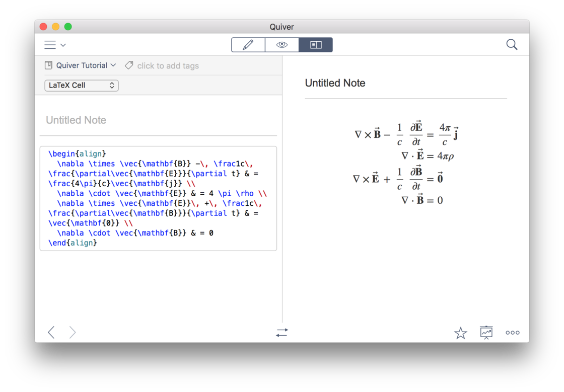This screenshot has width=564, height=392.
Task: Click the \end{align} line in code
Action: pyautogui.click(x=73, y=243)
